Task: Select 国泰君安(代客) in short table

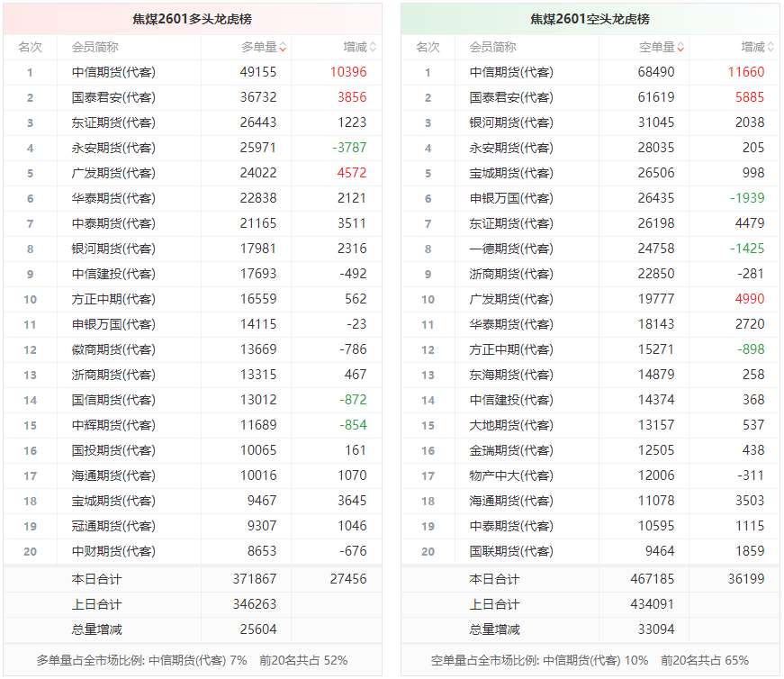Action: pos(511,97)
